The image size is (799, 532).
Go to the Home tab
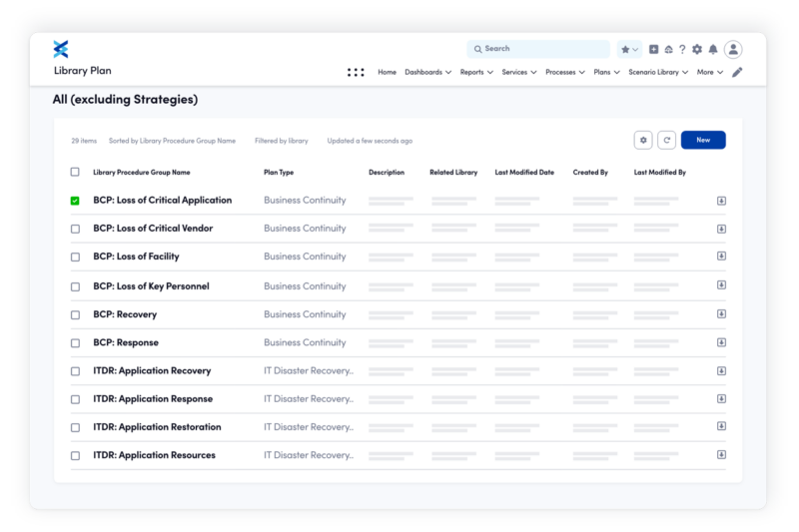pyautogui.click(x=387, y=72)
